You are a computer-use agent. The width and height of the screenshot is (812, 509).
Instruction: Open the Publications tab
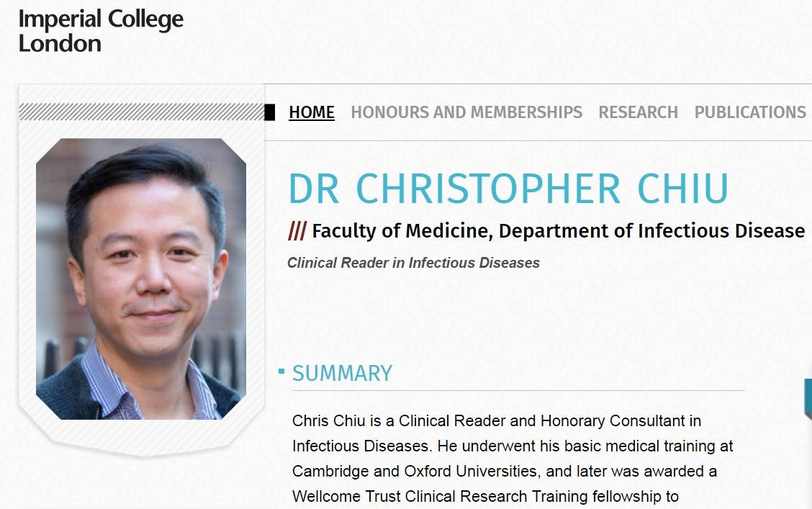pyautogui.click(x=749, y=112)
